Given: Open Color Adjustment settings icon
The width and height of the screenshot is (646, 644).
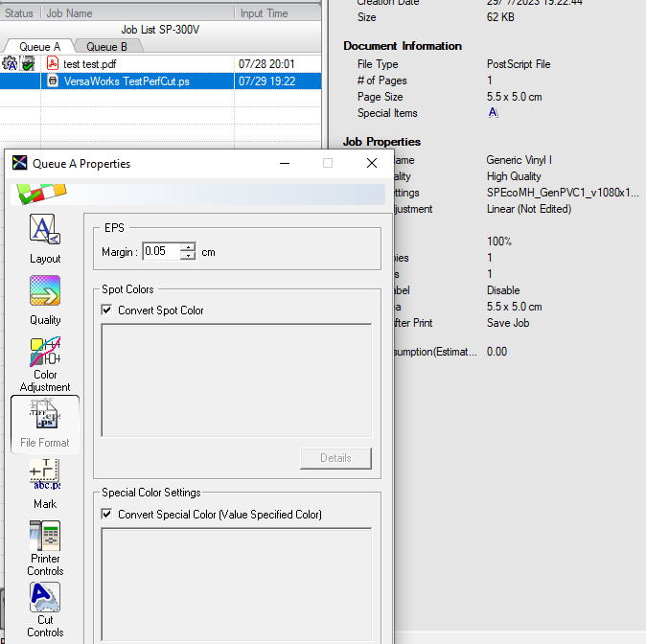Looking at the screenshot, I should pos(45,352).
